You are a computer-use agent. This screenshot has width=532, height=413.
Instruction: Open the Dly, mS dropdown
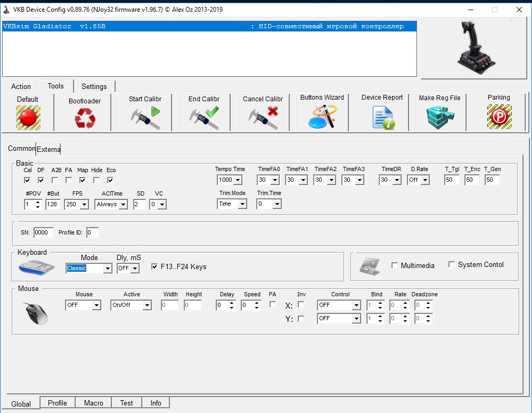click(x=135, y=269)
